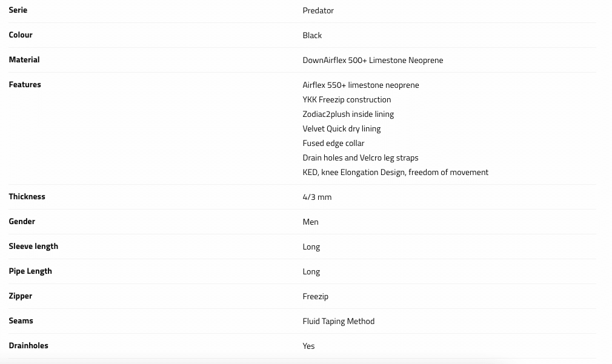Click the Airflex 550+ limestone neoprene feature

coord(361,85)
